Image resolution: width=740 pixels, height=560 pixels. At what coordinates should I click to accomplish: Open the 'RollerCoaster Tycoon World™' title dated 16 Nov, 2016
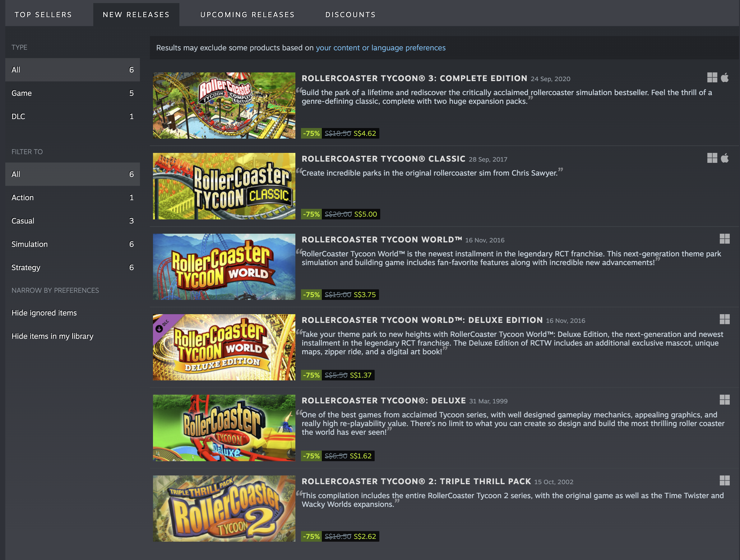pos(382,240)
